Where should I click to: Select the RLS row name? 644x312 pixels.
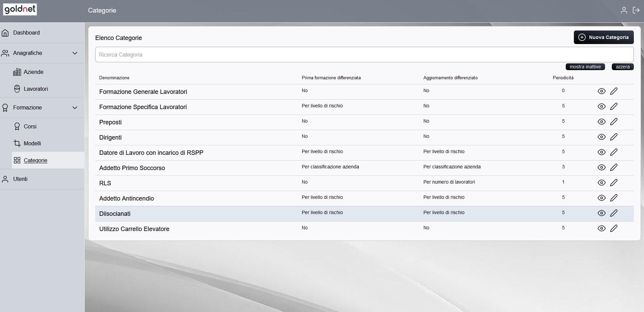click(105, 183)
